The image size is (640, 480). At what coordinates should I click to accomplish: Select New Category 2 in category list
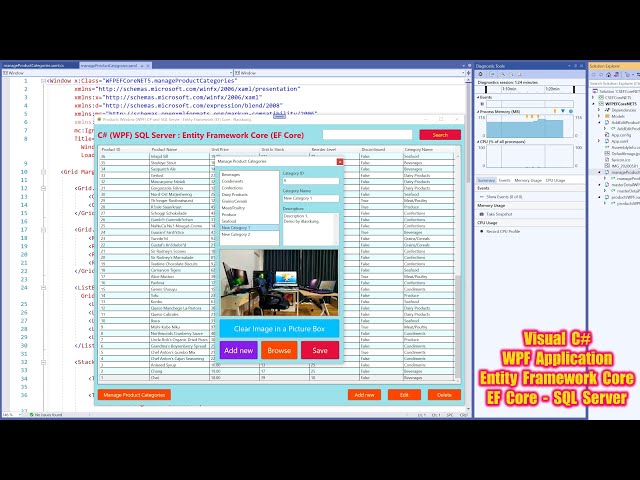tap(249, 235)
